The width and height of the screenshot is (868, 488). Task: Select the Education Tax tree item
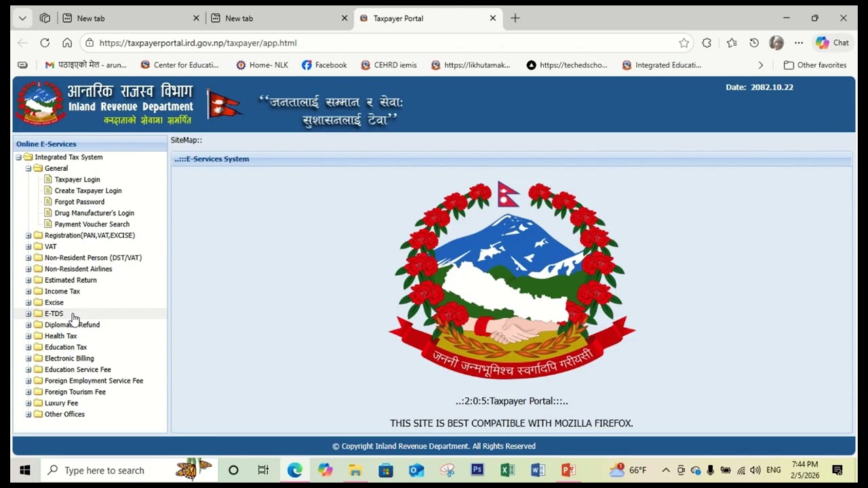click(66, 347)
